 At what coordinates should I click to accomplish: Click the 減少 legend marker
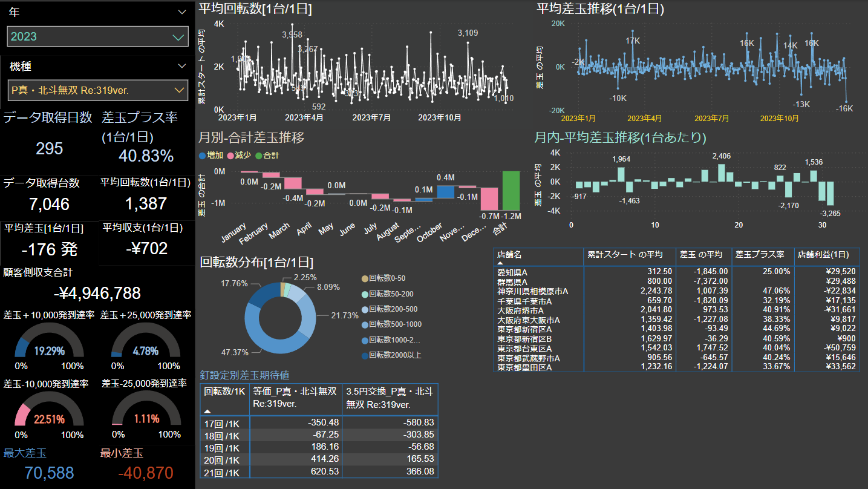230,156
